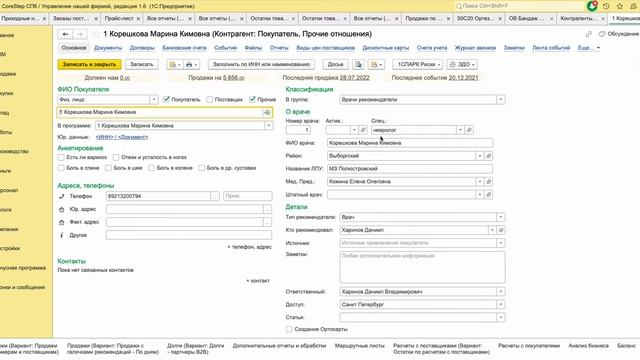Open the ЭДО dropdown button
The height and width of the screenshot is (360, 640).
click(462, 64)
